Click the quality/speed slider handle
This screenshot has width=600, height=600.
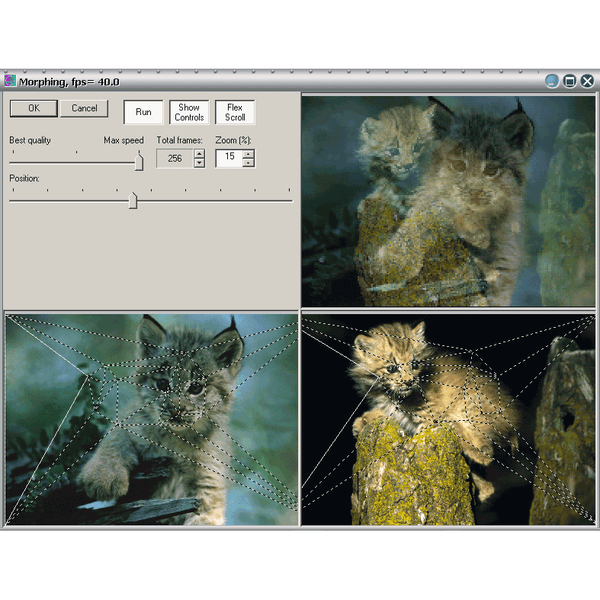click(139, 161)
